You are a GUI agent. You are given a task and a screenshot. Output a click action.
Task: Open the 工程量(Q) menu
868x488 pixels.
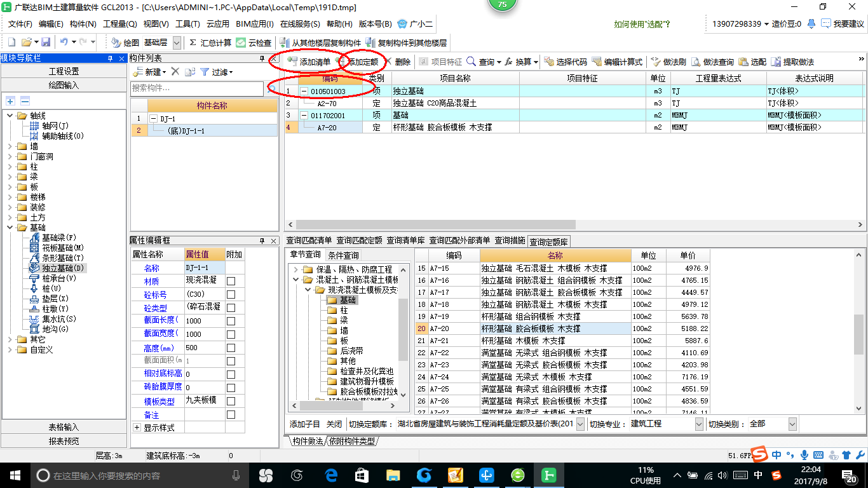(x=119, y=24)
